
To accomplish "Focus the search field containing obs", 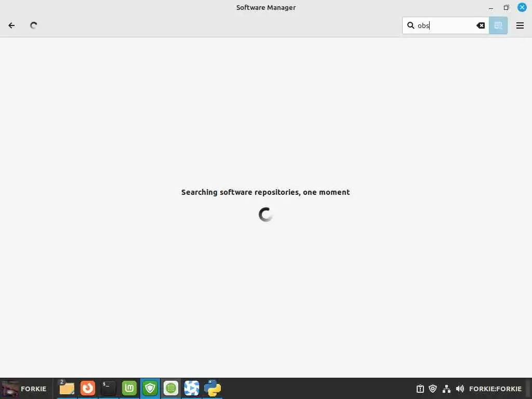I will point(445,25).
